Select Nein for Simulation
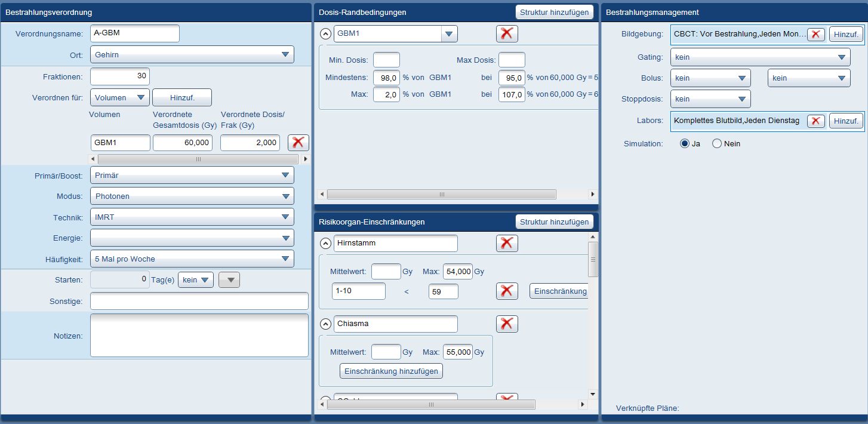868x424 pixels. tap(717, 144)
